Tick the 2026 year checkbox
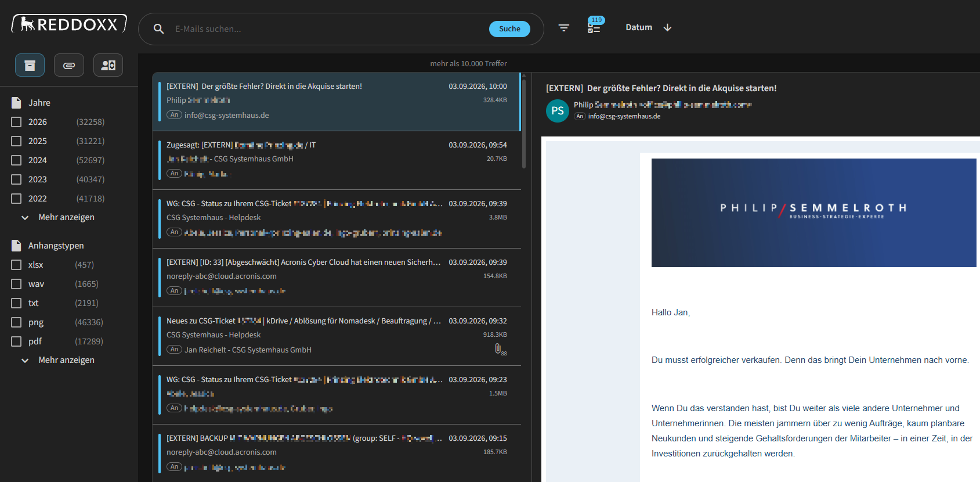The image size is (980, 482). (16, 122)
